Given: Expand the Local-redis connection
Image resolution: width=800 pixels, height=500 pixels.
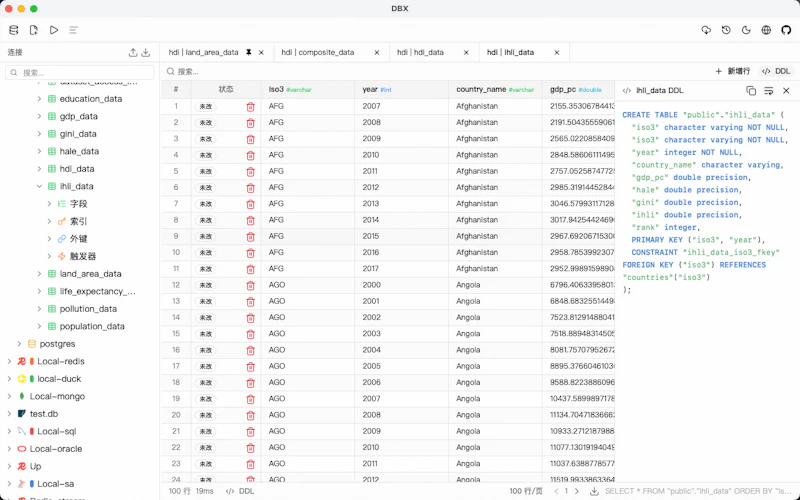Looking at the screenshot, I should point(9,361).
